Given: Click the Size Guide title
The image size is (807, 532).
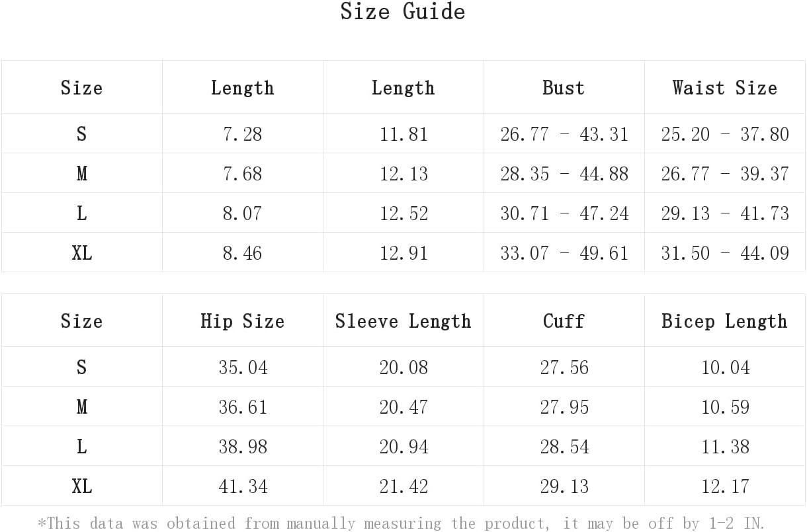Looking at the screenshot, I should pyautogui.click(x=403, y=11).
